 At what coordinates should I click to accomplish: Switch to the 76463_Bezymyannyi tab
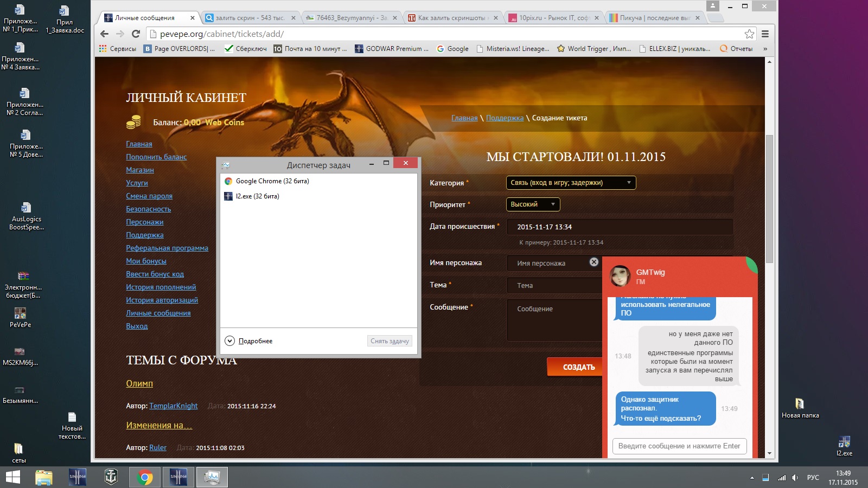352,18
